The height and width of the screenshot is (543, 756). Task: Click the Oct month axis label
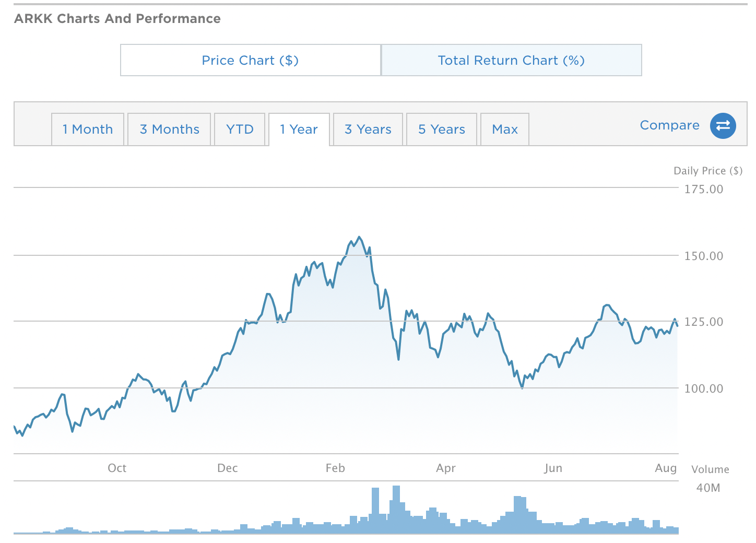click(x=117, y=468)
